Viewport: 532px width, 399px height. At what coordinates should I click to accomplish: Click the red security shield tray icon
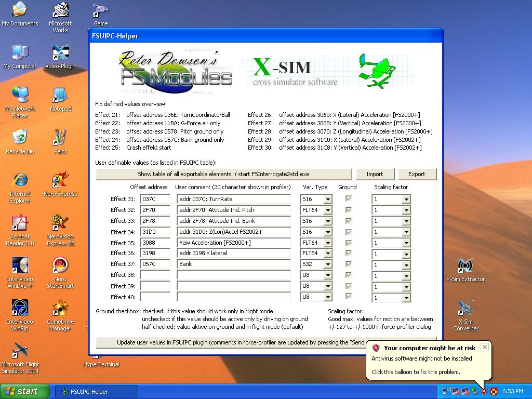(x=484, y=391)
